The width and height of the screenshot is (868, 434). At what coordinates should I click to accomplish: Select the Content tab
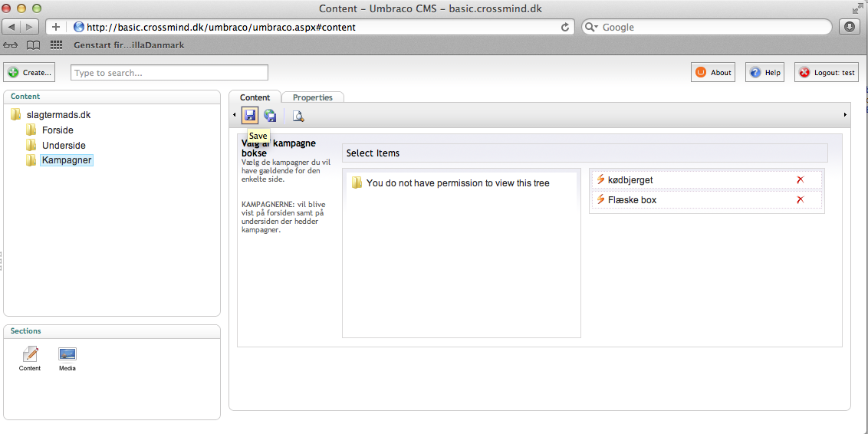click(255, 97)
